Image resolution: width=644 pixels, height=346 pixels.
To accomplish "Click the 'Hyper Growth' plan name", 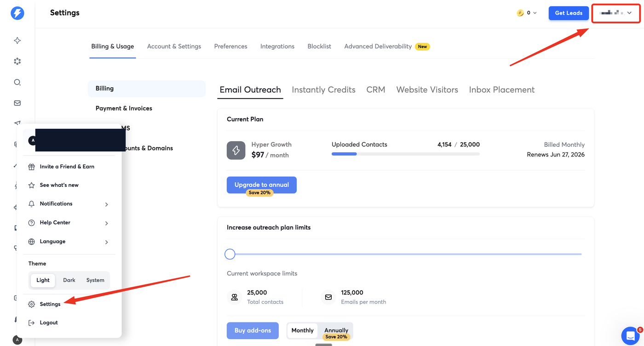I will coord(271,144).
